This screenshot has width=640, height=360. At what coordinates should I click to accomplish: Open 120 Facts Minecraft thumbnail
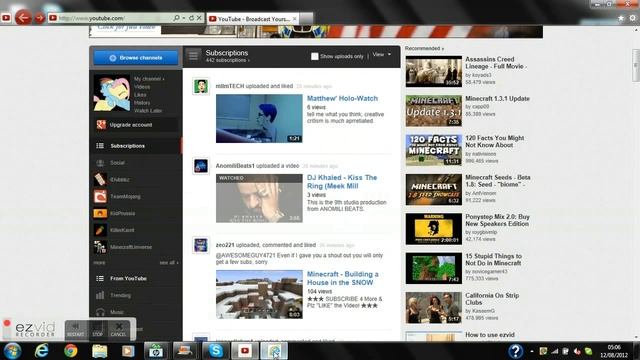[433, 150]
